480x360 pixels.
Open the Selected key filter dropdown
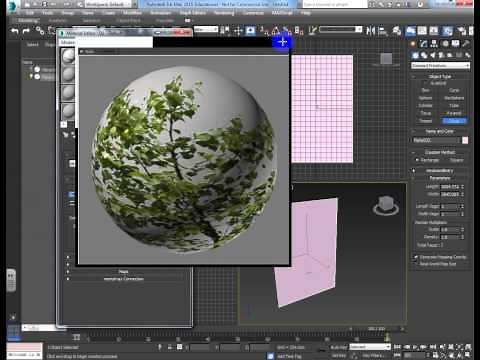click(369, 347)
